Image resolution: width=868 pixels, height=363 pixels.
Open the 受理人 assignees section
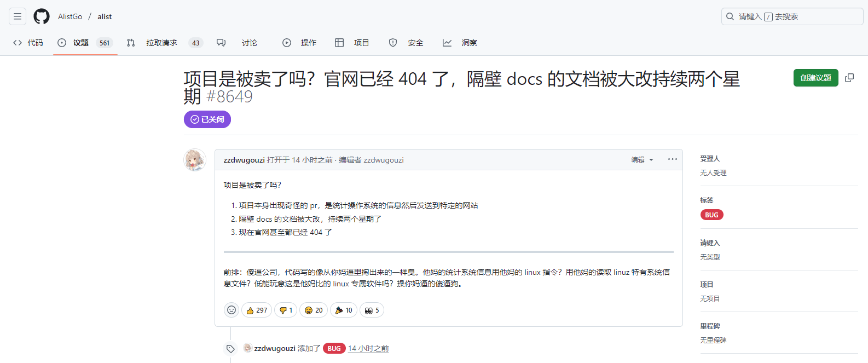coord(710,159)
